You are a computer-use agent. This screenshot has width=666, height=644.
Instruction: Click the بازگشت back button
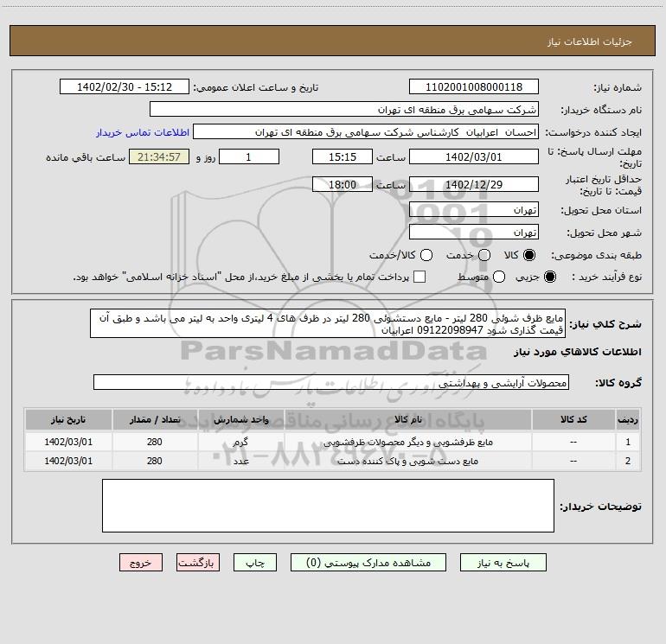pyautogui.click(x=198, y=563)
